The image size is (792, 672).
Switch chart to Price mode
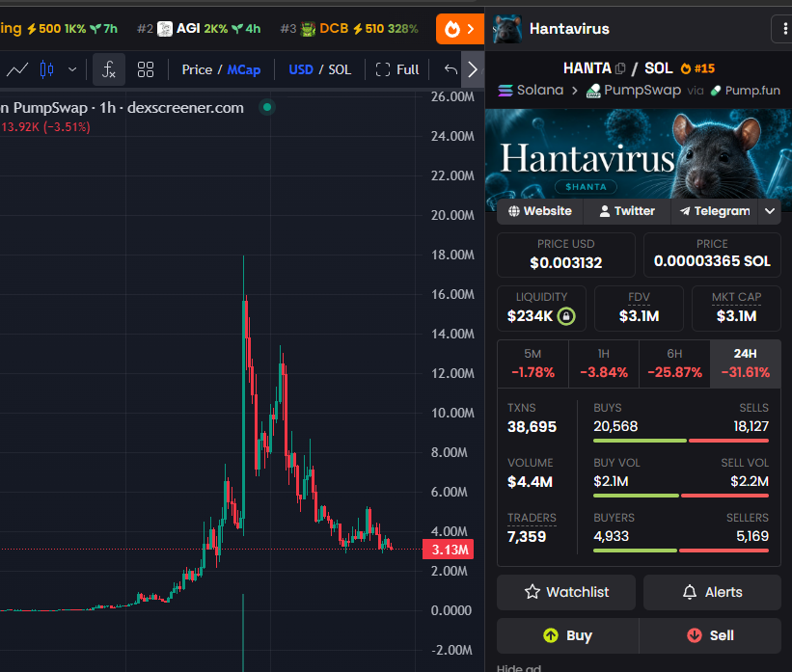click(x=197, y=69)
